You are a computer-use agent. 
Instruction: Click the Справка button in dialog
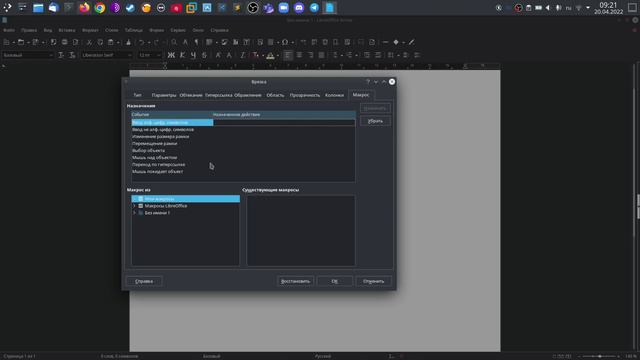(x=144, y=281)
